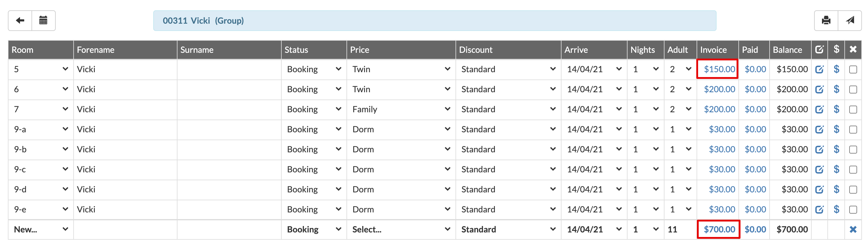This screenshot has width=868, height=247.
Task: Open the calendar view icon
Action: coord(44,21)
